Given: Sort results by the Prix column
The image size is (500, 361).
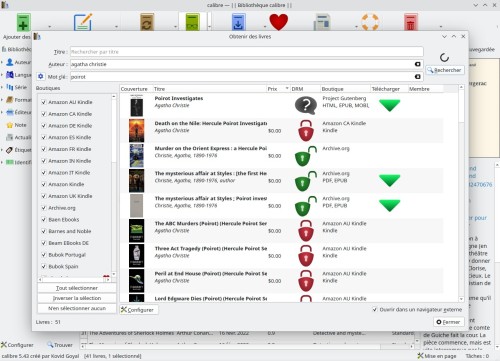Looking at the screenshot, I should 278,89.
